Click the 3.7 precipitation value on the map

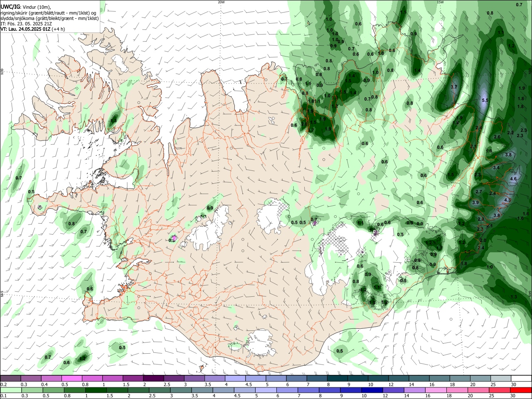[x=454, y=87]
